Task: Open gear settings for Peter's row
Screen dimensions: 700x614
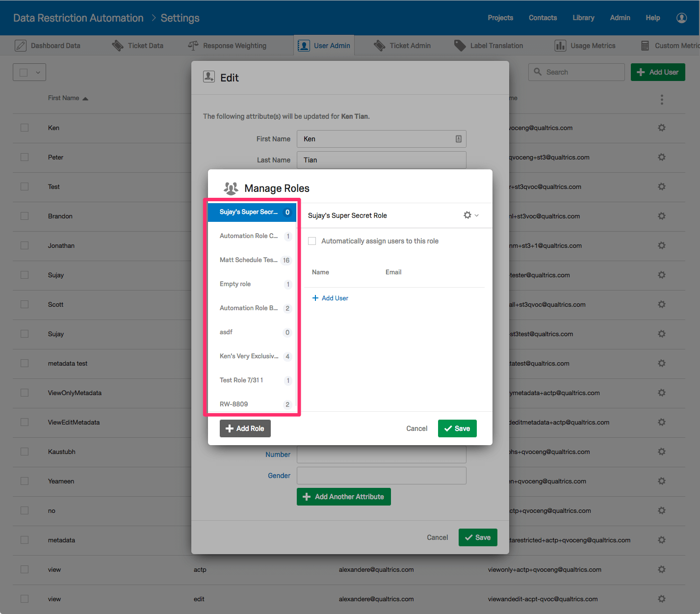Action: pos(662,157)
